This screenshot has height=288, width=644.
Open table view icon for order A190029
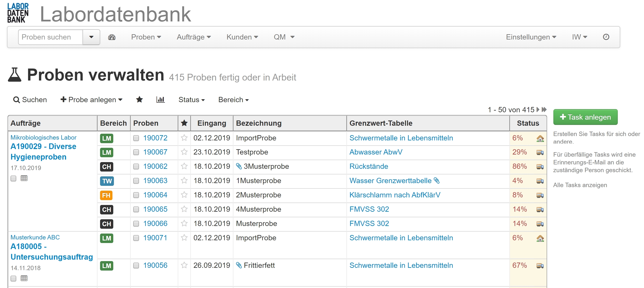click(24, 178)
